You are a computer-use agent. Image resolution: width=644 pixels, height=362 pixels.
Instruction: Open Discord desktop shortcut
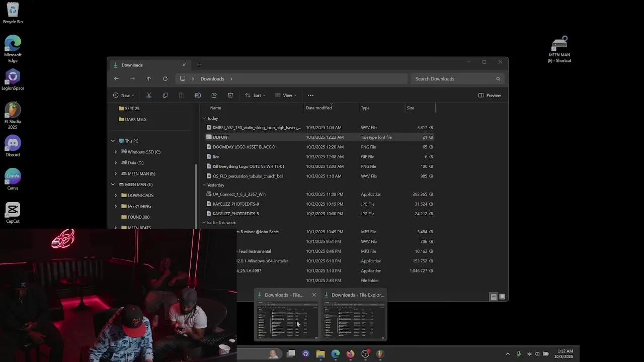pos(13,146)
